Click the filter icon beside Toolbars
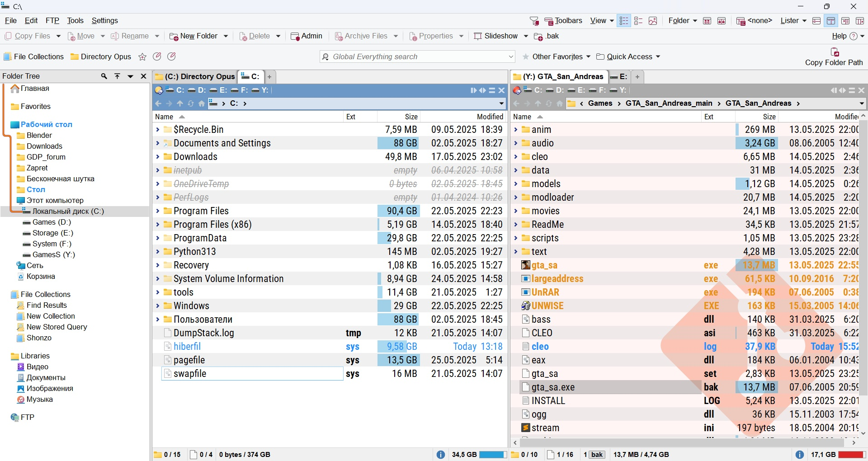868x461 pixels. [x=534, y=21]
